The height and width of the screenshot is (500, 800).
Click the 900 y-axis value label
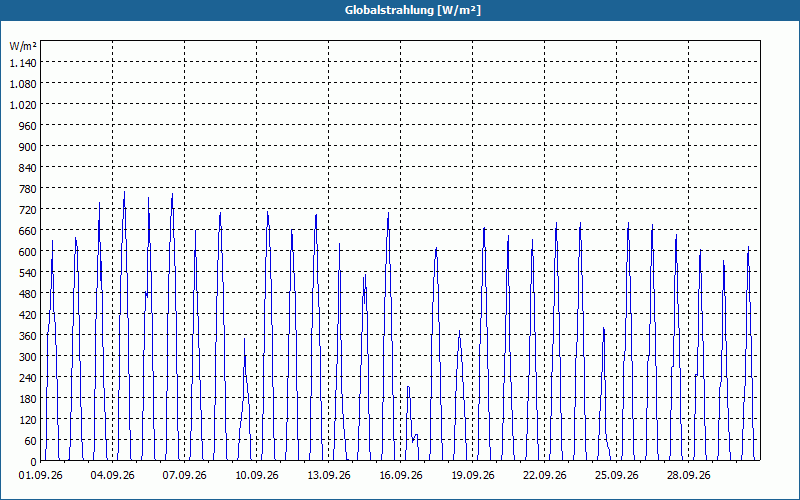pos(28,147)
